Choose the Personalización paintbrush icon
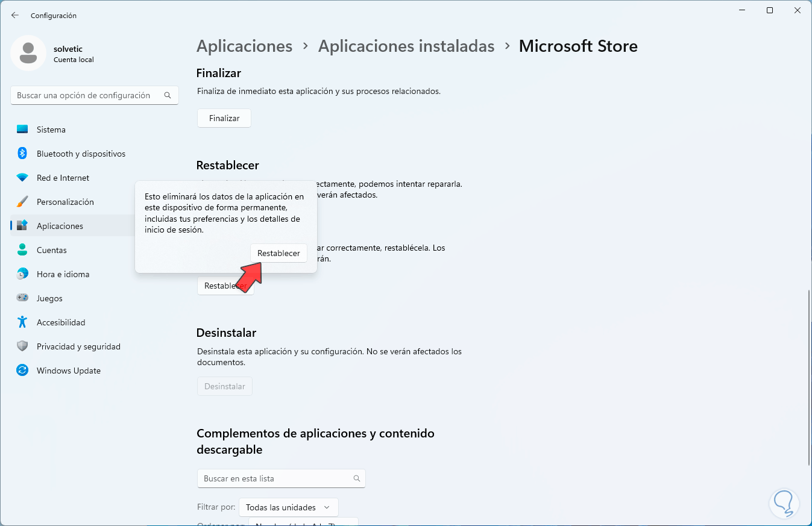This screenshot has height=526, width=812. [x=22, y=202]
